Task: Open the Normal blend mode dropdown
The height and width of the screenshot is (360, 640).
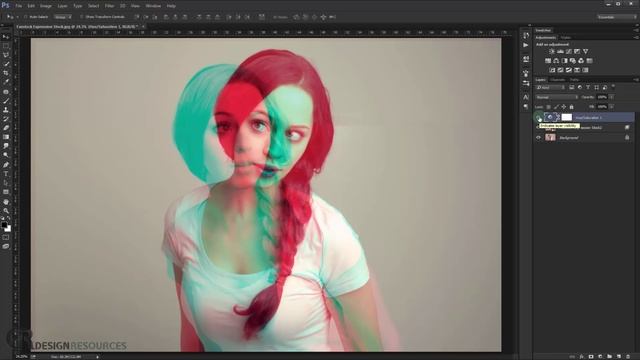Action: [557, 97]
